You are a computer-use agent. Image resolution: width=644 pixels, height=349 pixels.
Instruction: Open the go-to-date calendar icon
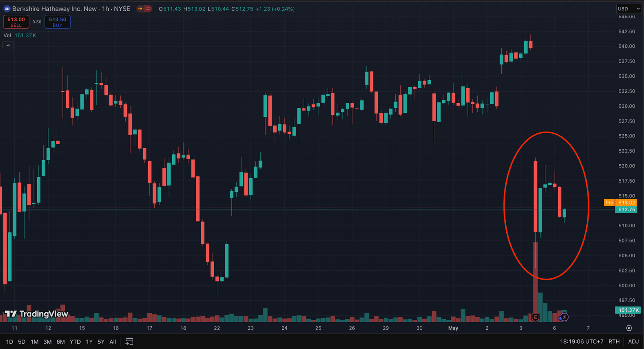pyautogui.click(x=129, y=341)
